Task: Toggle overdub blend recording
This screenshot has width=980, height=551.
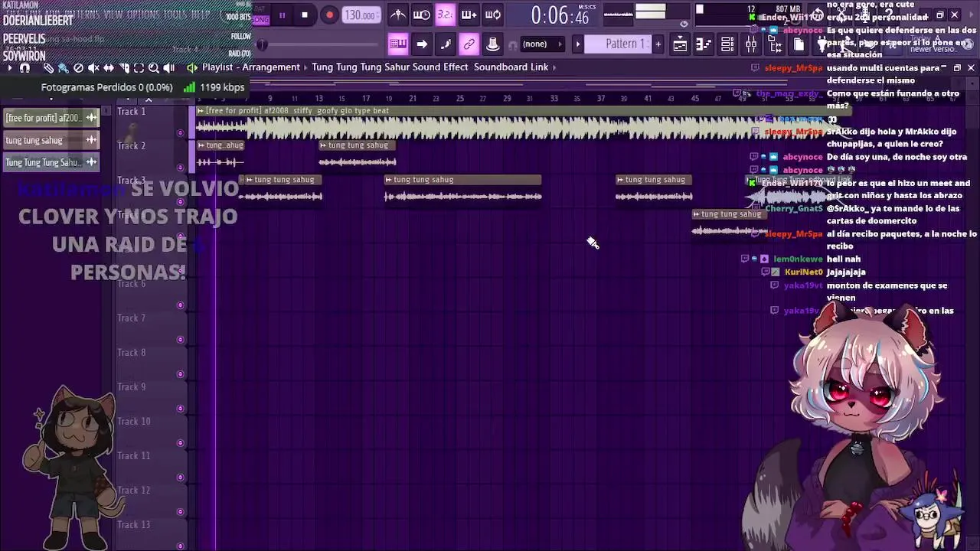Action: pyautogui.click(x=469, y=15)
